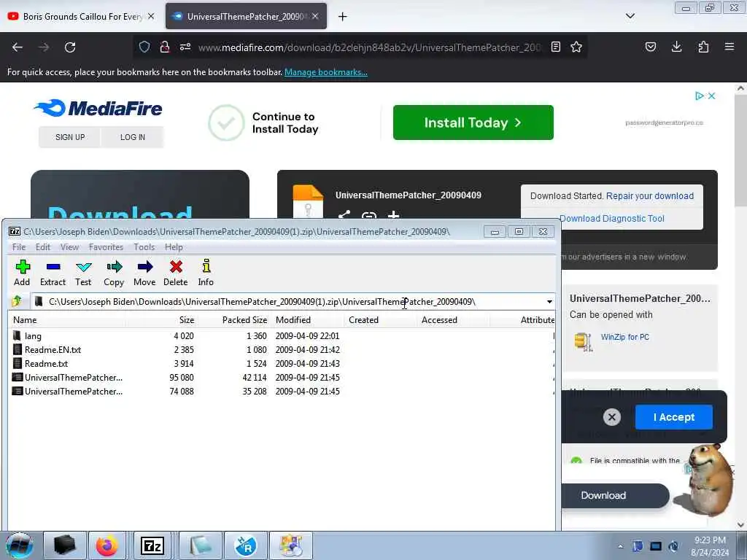The image size is (747, 560).
Task: Show hidden system tray icons
Action: (x=620, y=546)
